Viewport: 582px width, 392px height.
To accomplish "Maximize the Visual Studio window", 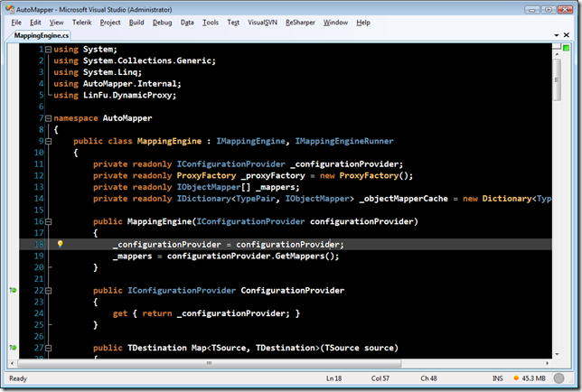I will pyautogui.click(x=549, y=10).
